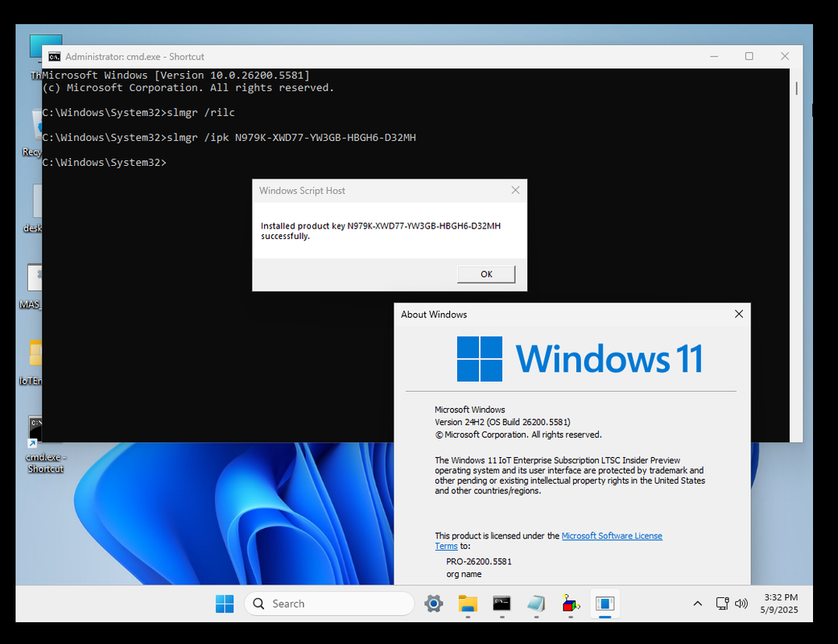Open File Explorer from taskbar
The width and height of the screenshot is (838, 644).
click(x=468, y=604)
